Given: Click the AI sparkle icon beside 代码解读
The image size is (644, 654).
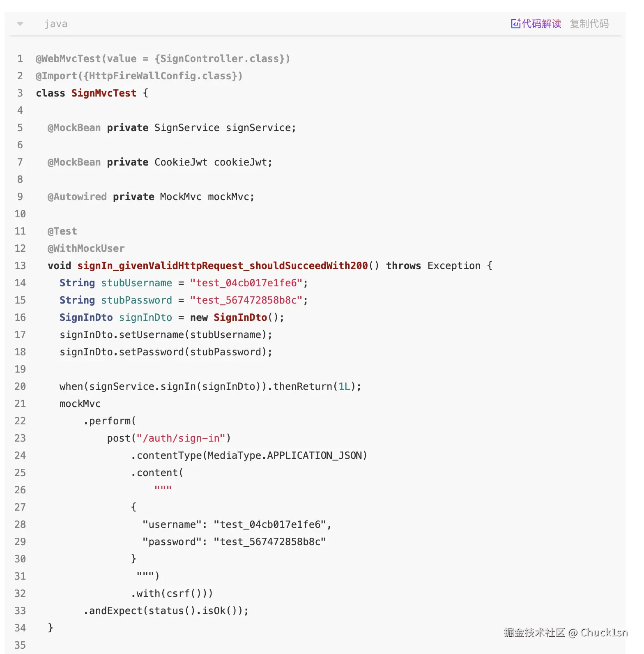Looking at the screenshot, I should pyautogui.click(x=515, y=24).
